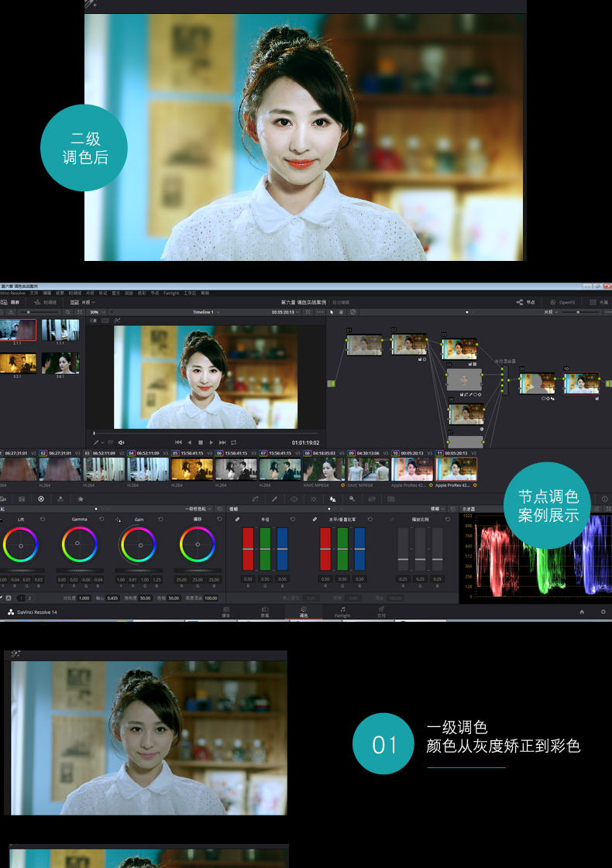Play forward in the viewer
612x868 pixels.
[x=211, y=442]
